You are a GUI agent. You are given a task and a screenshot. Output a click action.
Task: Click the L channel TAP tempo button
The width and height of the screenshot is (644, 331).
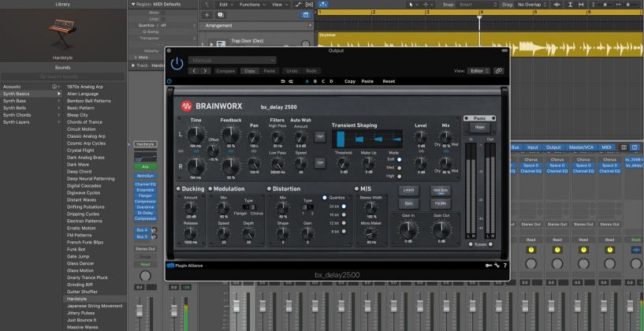point(320,137)
